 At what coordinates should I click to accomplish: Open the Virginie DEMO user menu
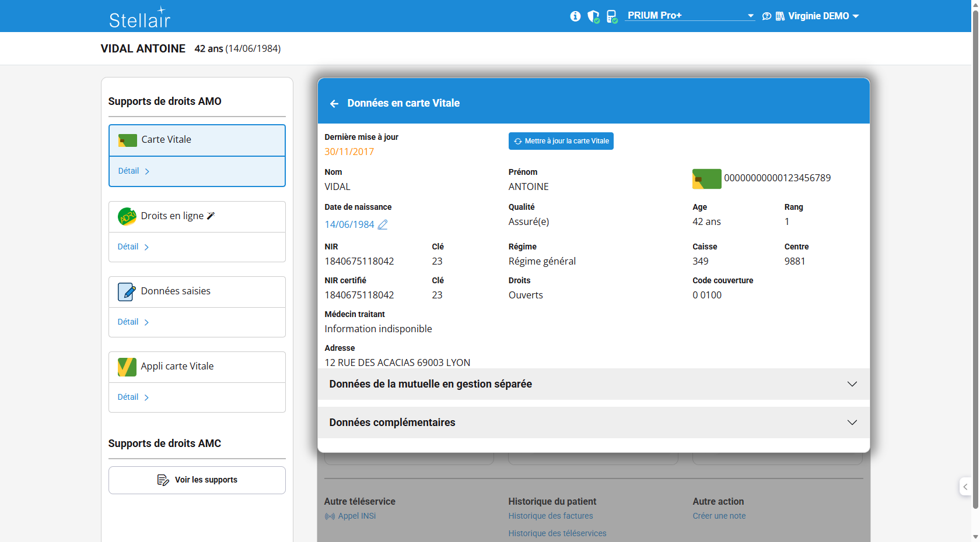[824, 16]
